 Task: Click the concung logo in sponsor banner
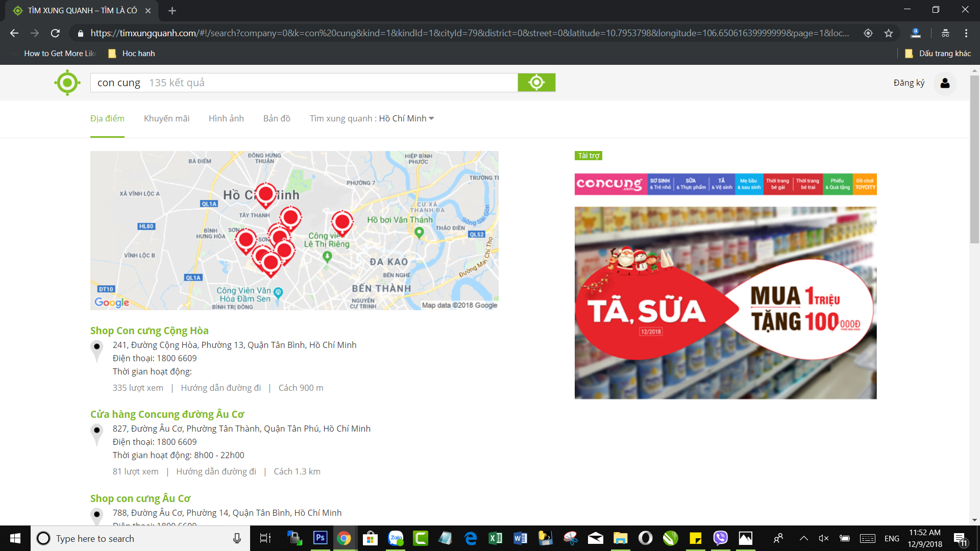[x=610, y=184]
